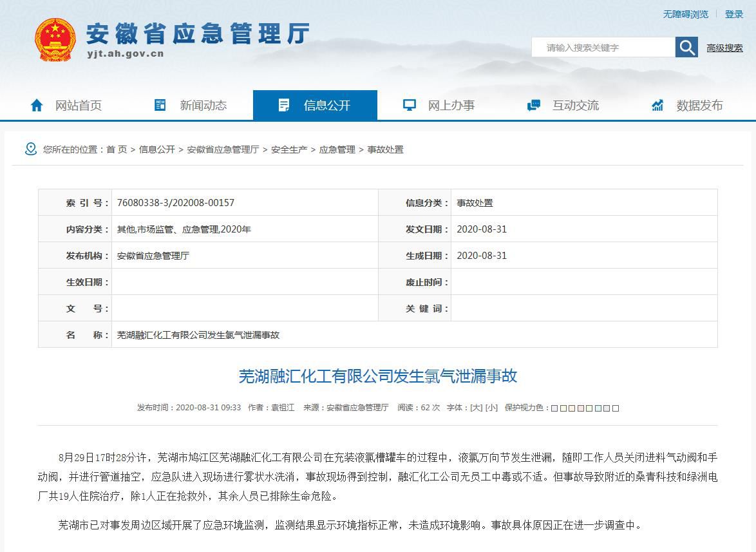Decrease font size with [小]
Image resolution: width=756 pixels, height=552 pixels.
(x=491, y=408)
